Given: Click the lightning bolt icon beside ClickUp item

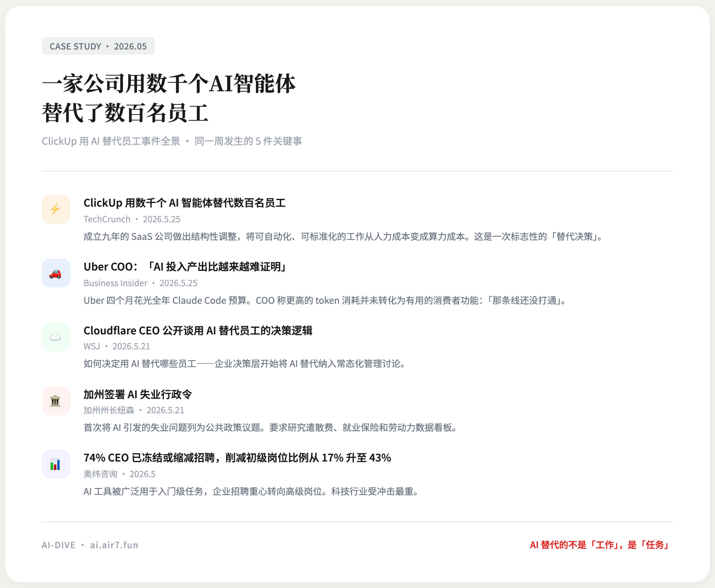Looking at the screenshot, I should pos(56,209).
